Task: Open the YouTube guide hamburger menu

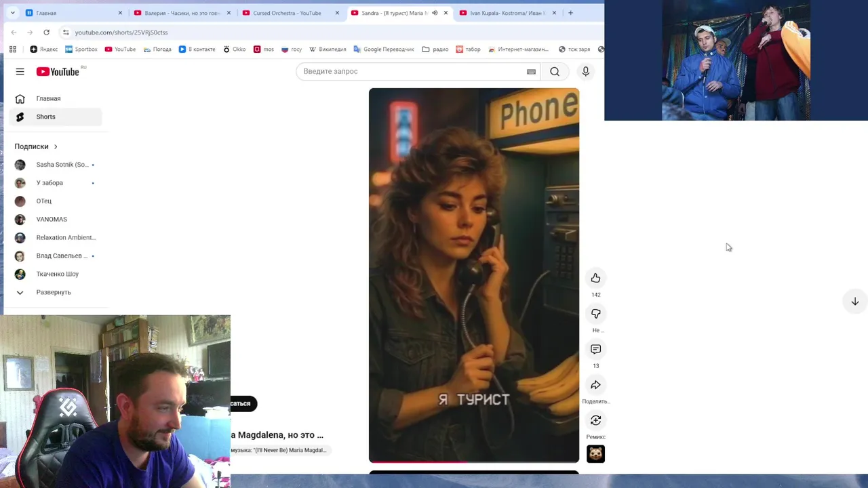Action: (20, 71)
